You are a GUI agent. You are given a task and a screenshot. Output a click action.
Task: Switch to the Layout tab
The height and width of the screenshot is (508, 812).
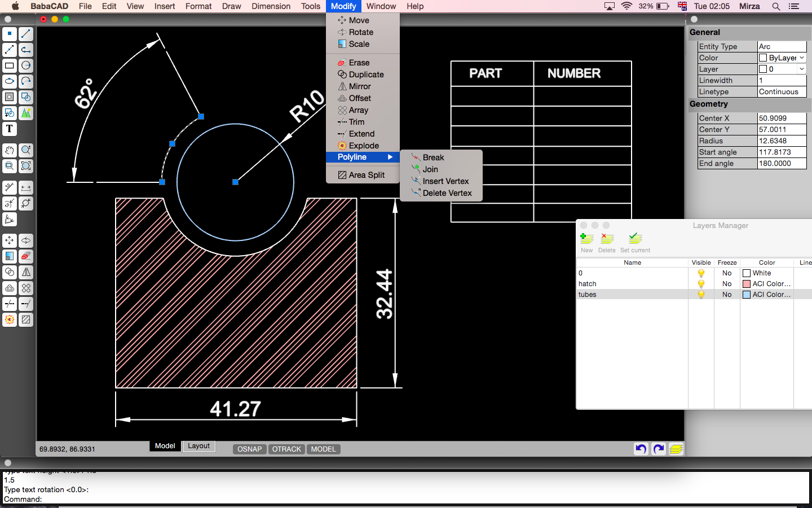(198, 446)
